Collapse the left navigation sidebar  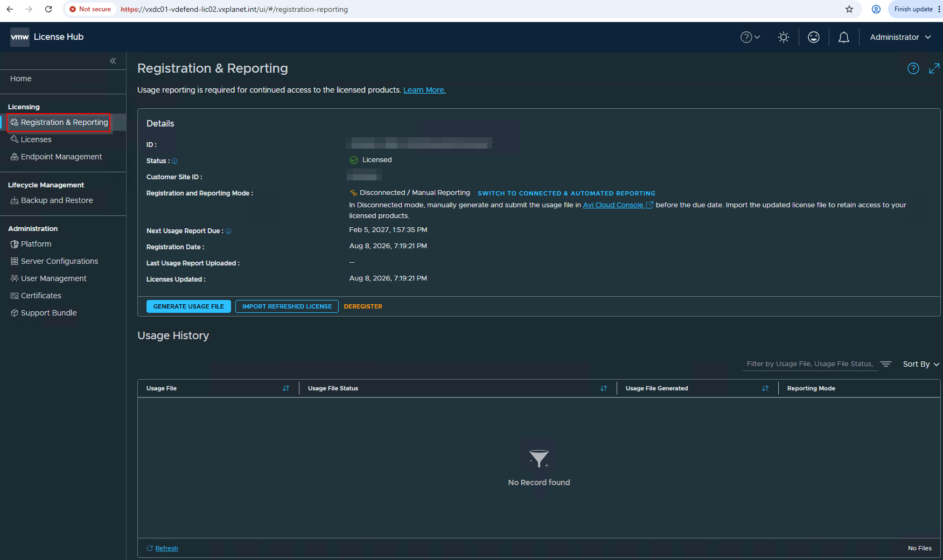[x=113, y=61]
